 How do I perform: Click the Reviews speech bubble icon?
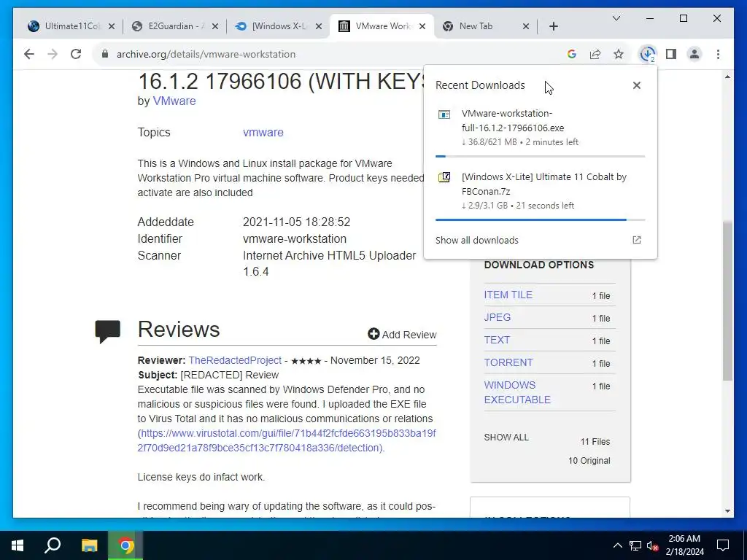pyautogui.click(x=108, y=332)
